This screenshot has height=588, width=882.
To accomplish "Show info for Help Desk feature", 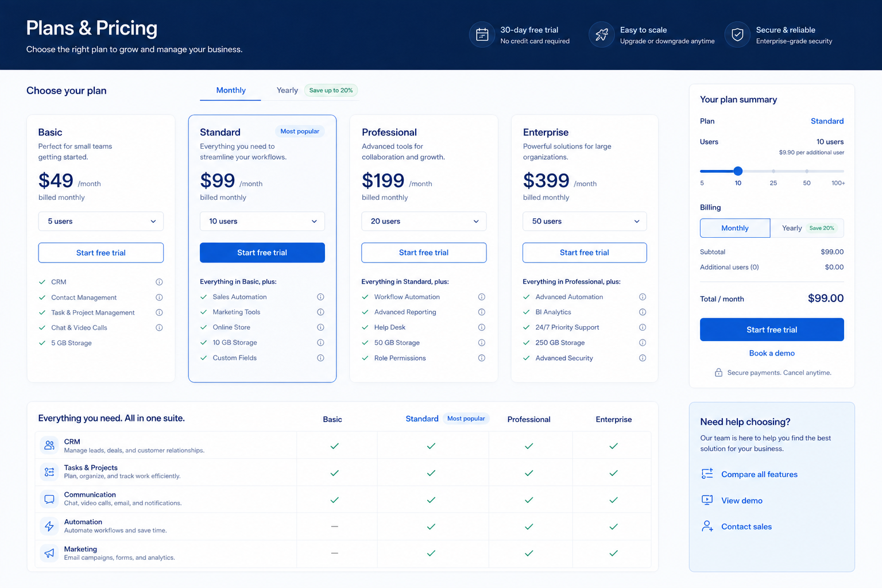I will pos(482,327).
